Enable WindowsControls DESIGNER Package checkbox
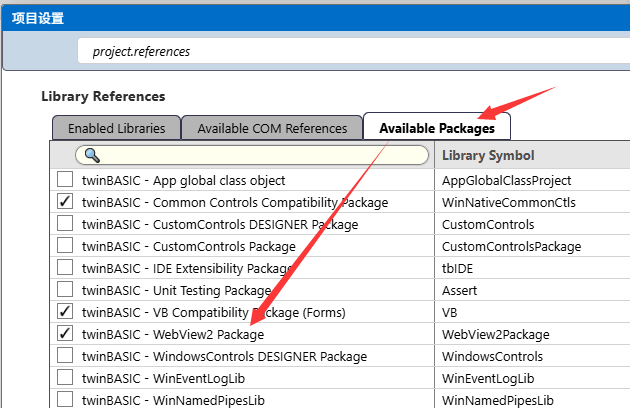Image resolution: width=630 pixels, height=408 pixels. click(x=65, y=355)
